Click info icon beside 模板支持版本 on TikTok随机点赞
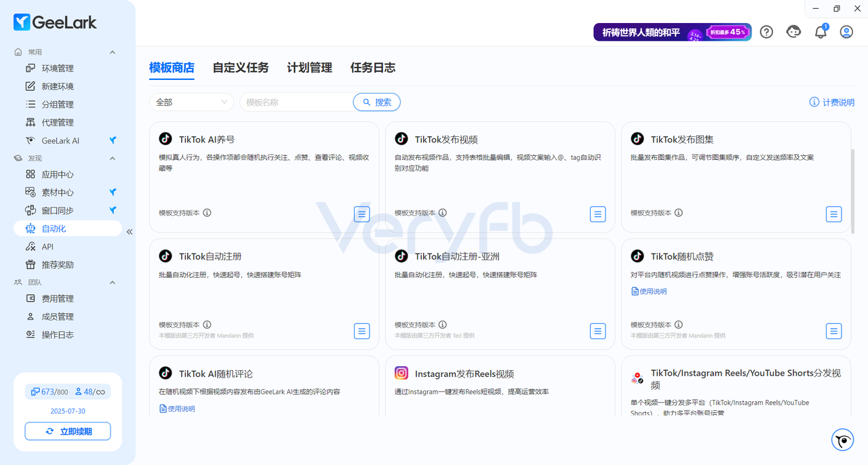This screenshot has height=465, width=868. tap(679, 325)
